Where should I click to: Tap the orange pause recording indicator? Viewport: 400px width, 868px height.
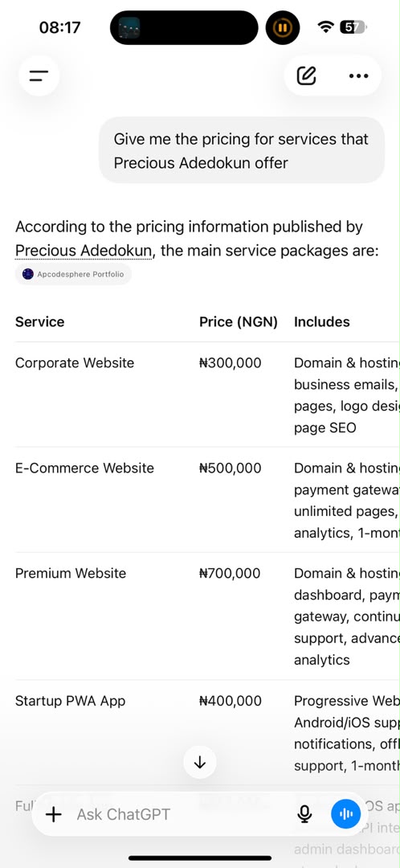(x=283, y=27)
